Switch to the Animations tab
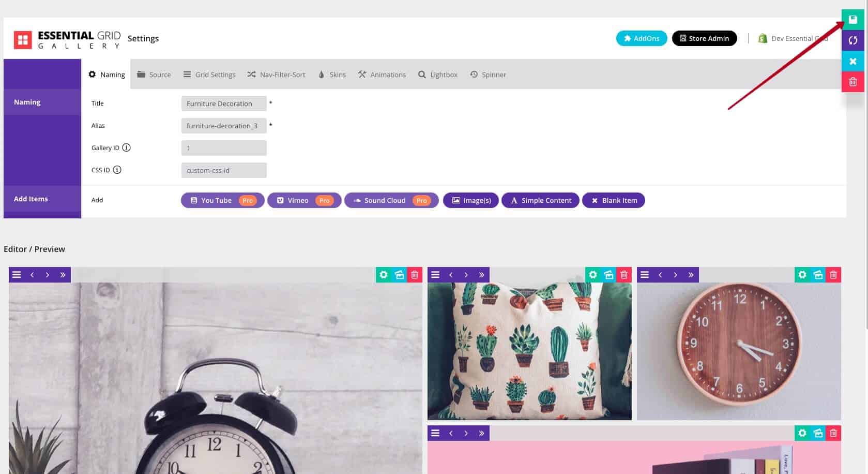Screen dimensions: 868x474 (x=382, y=75)
